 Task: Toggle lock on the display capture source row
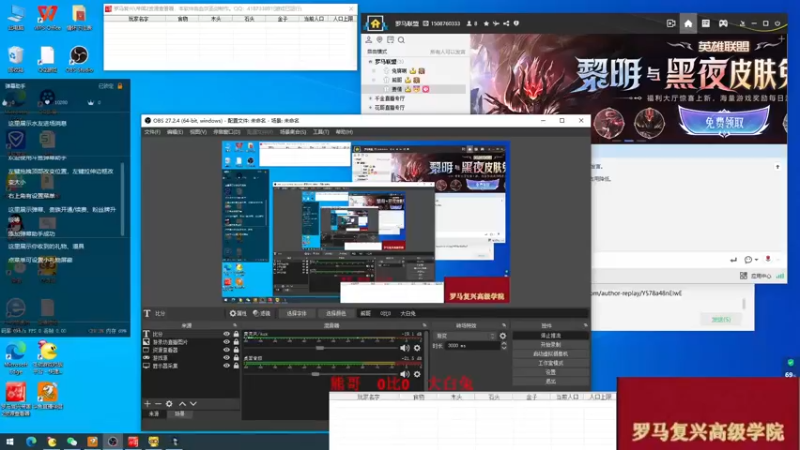236,366
